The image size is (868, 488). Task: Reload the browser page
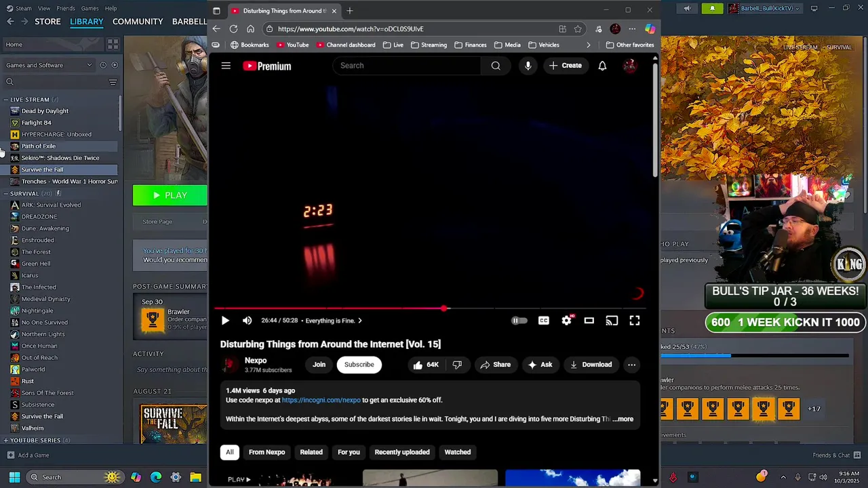coord(233,29)
